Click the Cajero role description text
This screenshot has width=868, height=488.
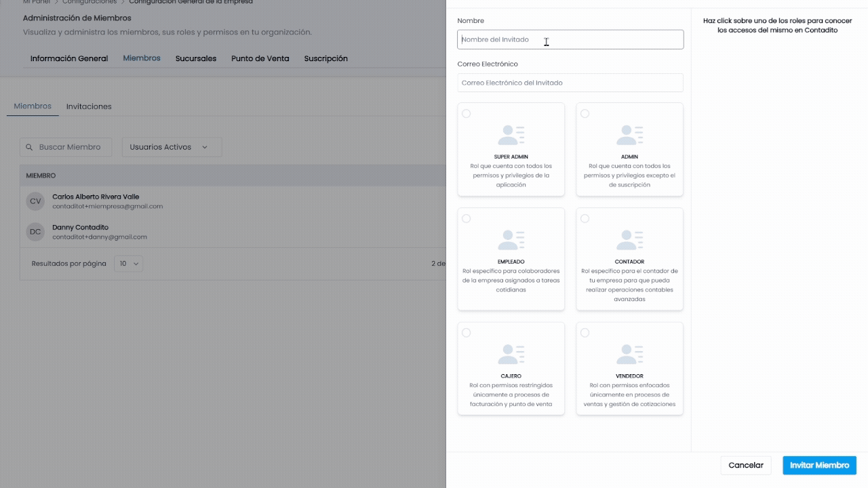pyautogui.click(x=511, y=394)
